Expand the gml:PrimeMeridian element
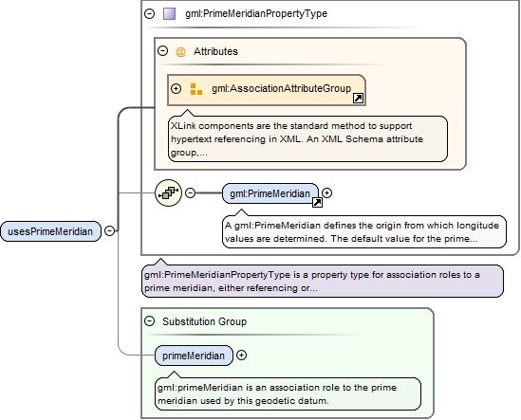This screenshot has height=420, width=521. pyautogui.click(x=327, y=192)
